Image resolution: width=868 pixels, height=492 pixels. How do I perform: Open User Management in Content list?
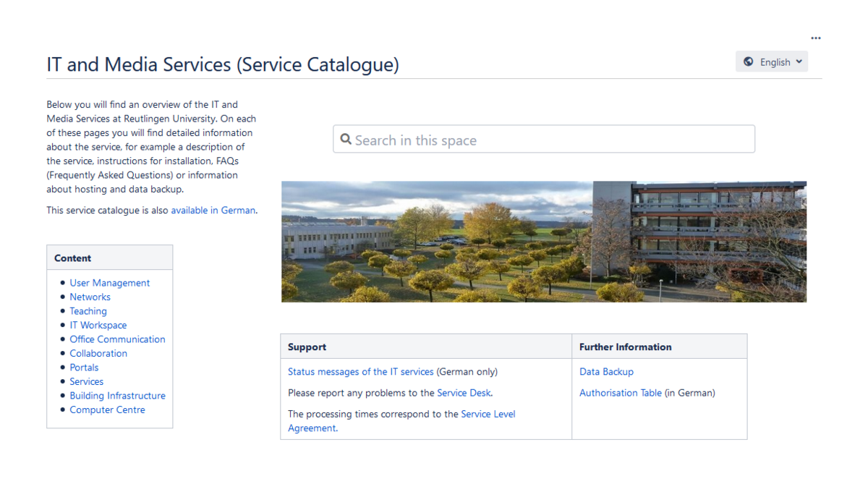coord(109,283)
